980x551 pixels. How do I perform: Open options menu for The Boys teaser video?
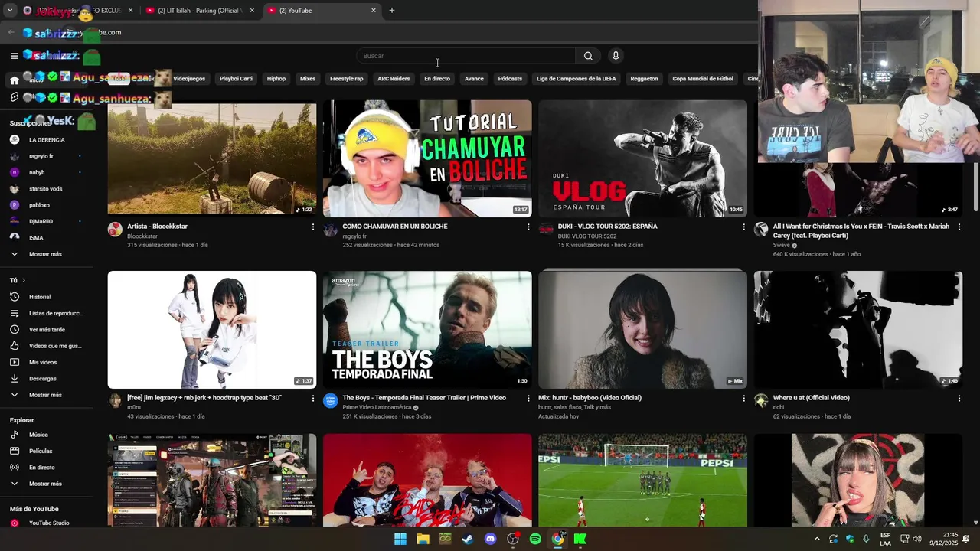pyautogui.click(x=528, y=398)
